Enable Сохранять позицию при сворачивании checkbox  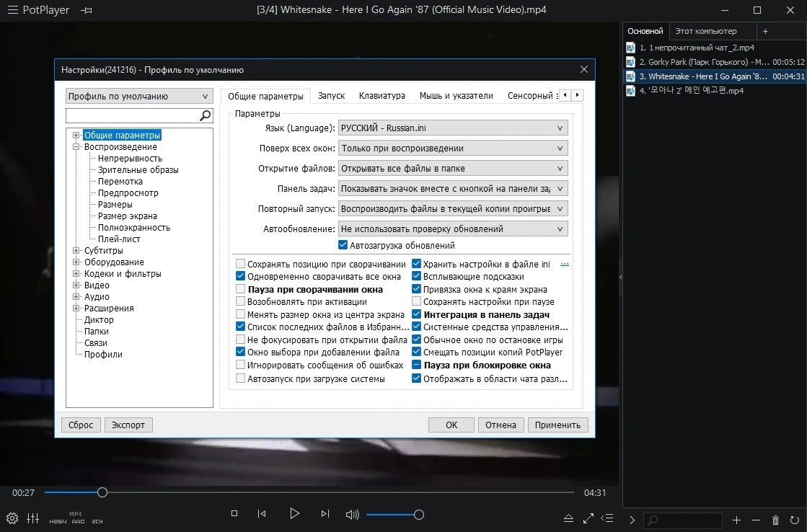(x=240, y=264)
